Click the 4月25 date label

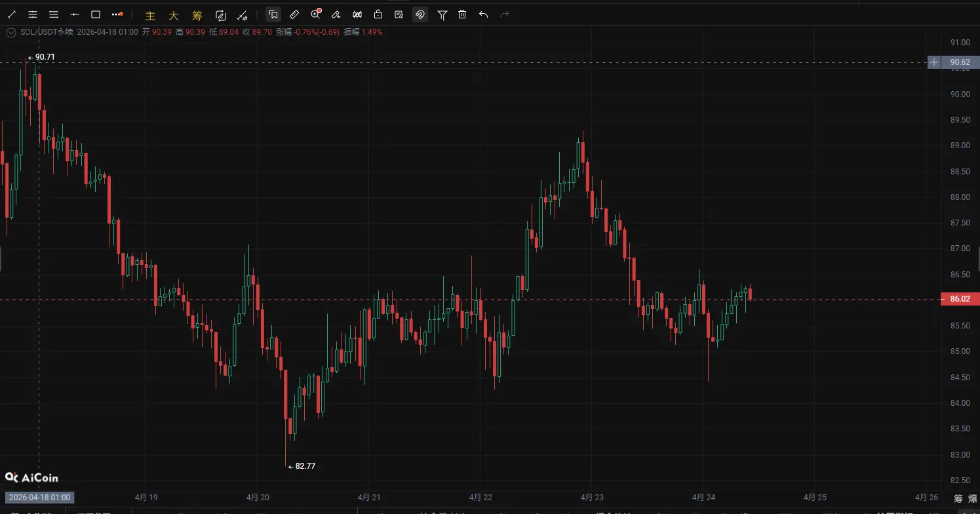pyautogui.click(x=814, y=497)
